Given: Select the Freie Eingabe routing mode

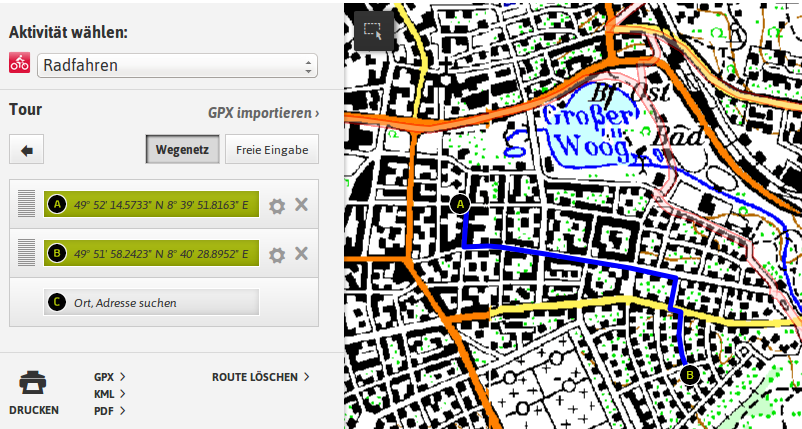Looking at the screenshot, I should tap(272, 149).
